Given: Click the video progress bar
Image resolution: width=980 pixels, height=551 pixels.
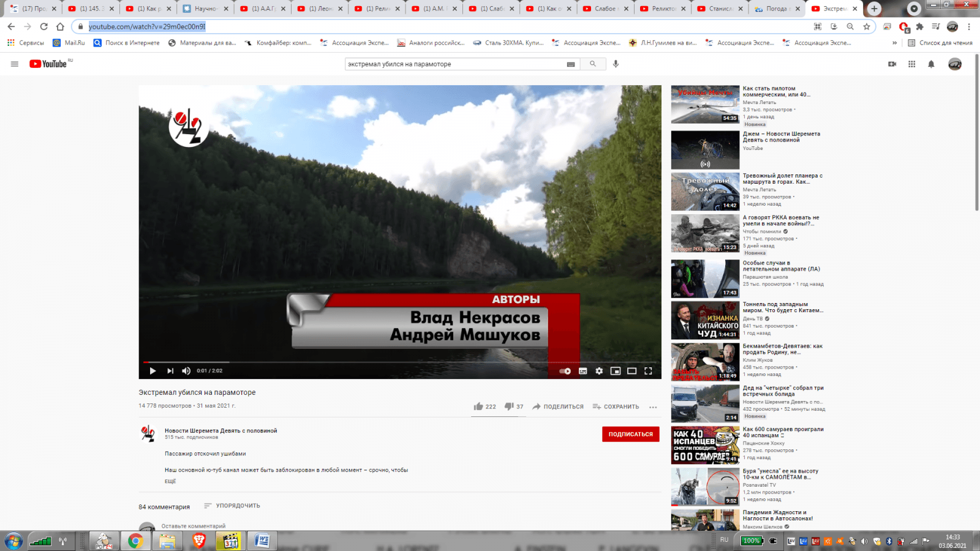Looking at the screenshot, I should click(x=398, y=362).
